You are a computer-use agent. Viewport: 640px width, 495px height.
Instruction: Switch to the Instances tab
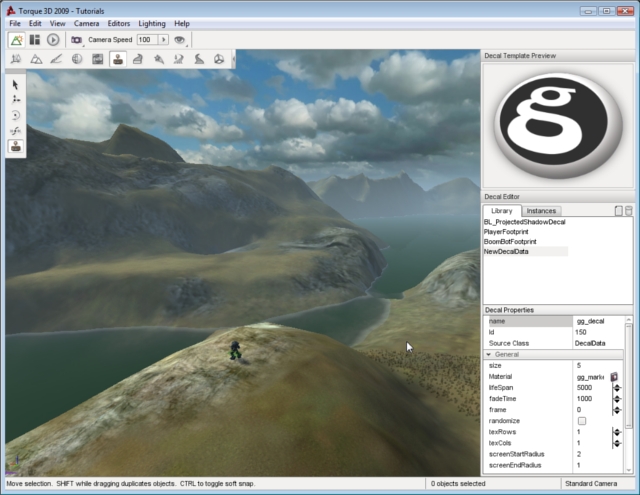pos(541,211)
